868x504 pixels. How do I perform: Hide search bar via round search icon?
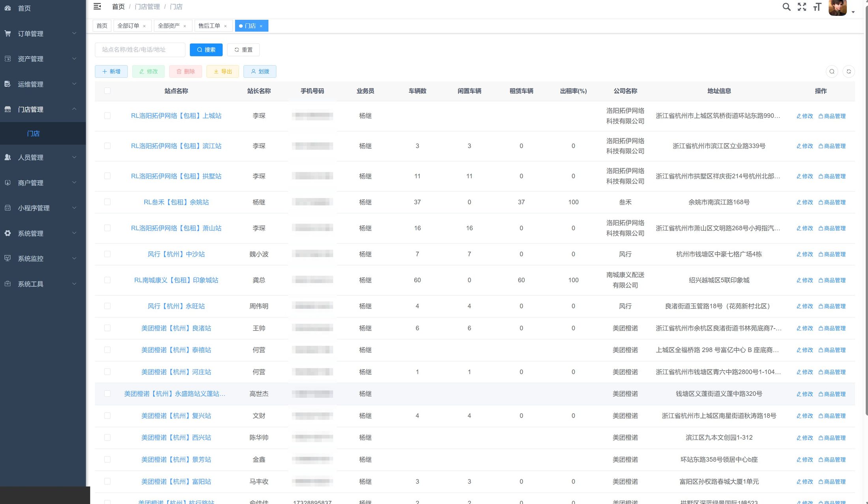tap(832, 71)
